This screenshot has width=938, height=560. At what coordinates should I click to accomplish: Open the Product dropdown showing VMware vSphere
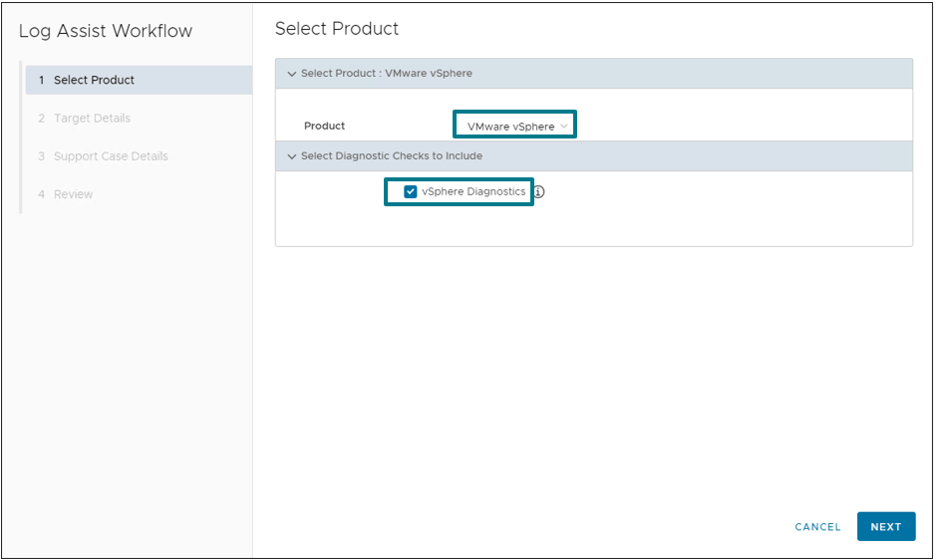[x=512, y=127]
